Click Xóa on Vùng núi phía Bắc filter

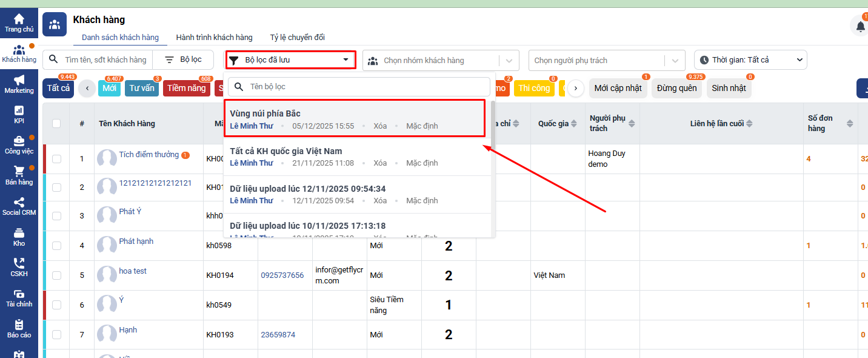(x=380, y=126)
